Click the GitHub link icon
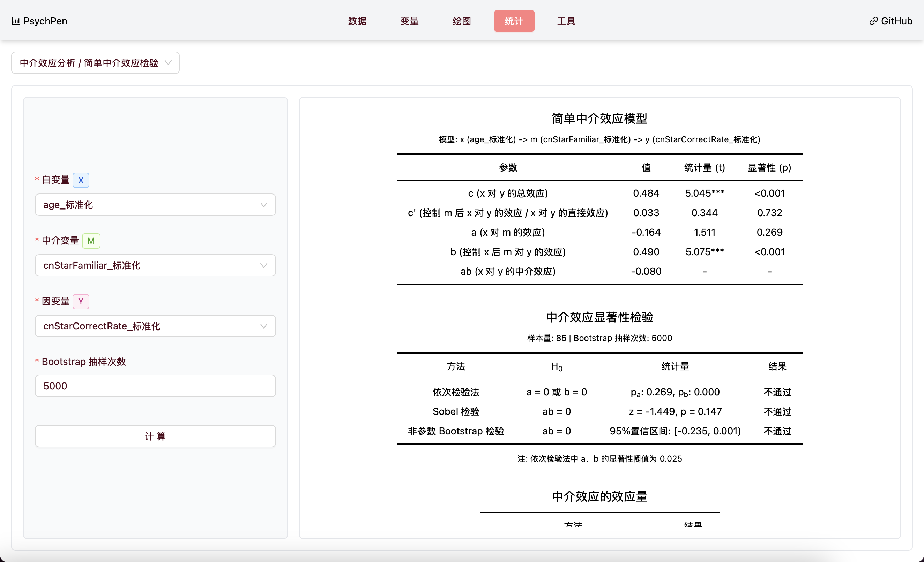Screen dimensions: 924x562 (873, 21)
